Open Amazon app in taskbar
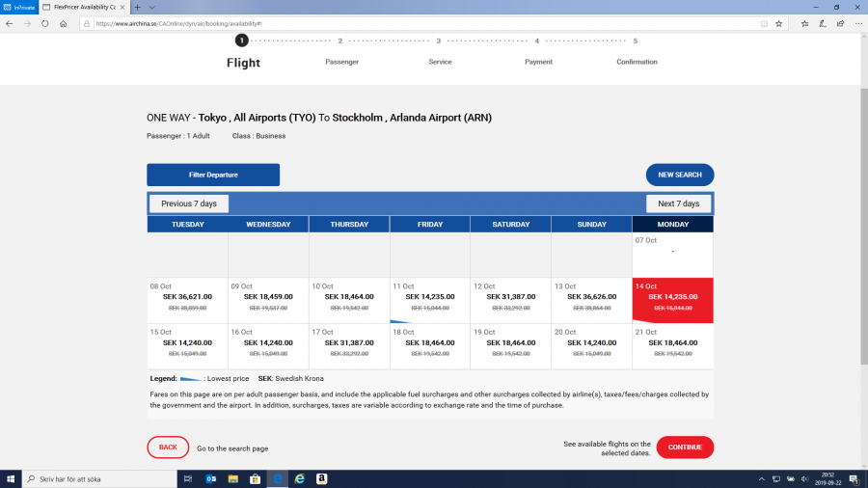 (x=321, y=478)
